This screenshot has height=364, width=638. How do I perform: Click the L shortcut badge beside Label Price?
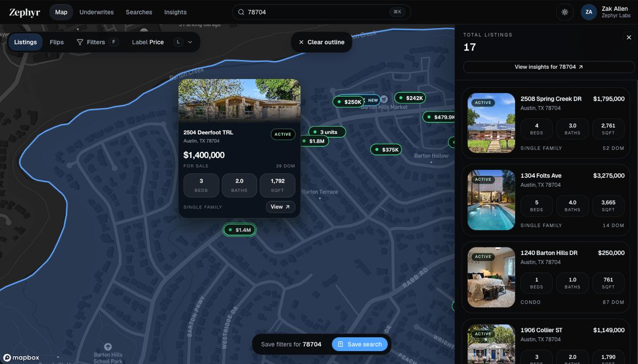[178, 42]
